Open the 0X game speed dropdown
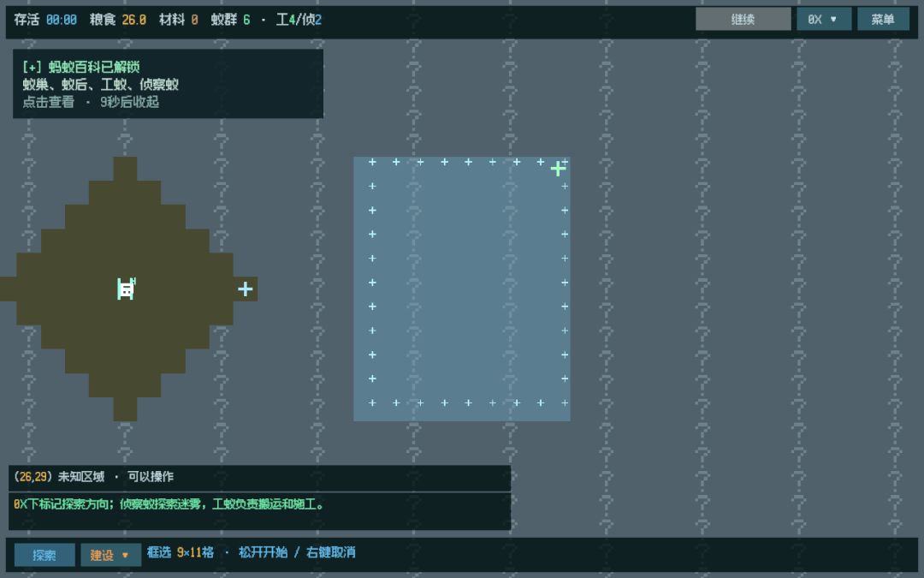This screenshot has height=578, width=924. pyautogui.click(x=824, y=20)
